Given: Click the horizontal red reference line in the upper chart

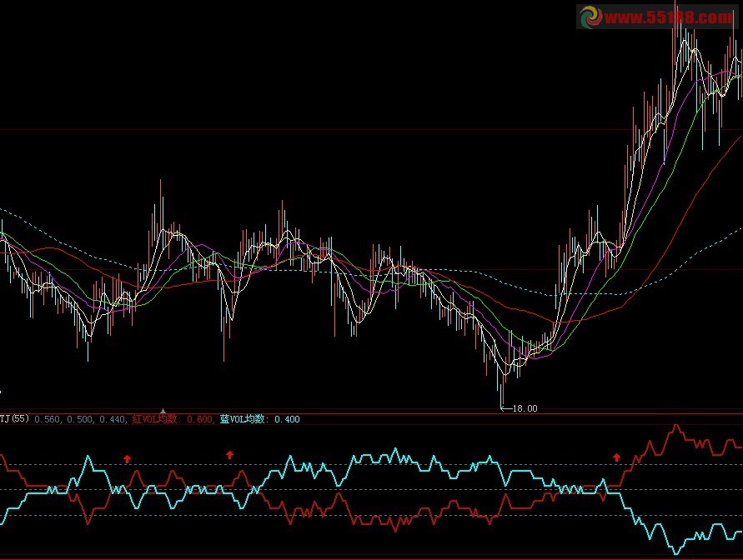Looking at the screenshot, I should [x=334, y=129].
